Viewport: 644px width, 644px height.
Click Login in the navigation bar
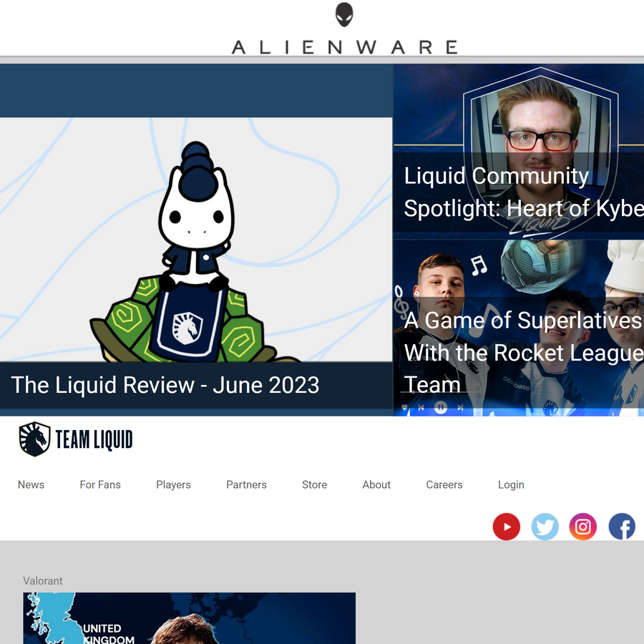(511, 484)
